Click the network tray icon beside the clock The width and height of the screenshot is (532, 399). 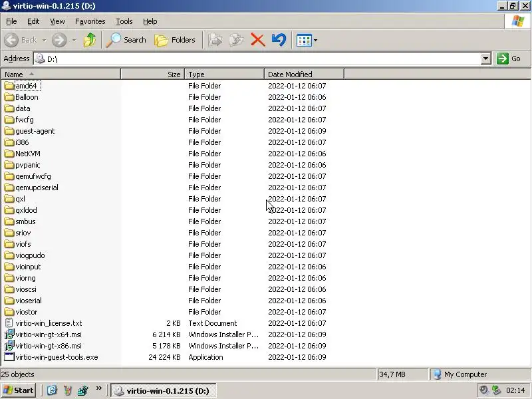click(x=496, y=390)
